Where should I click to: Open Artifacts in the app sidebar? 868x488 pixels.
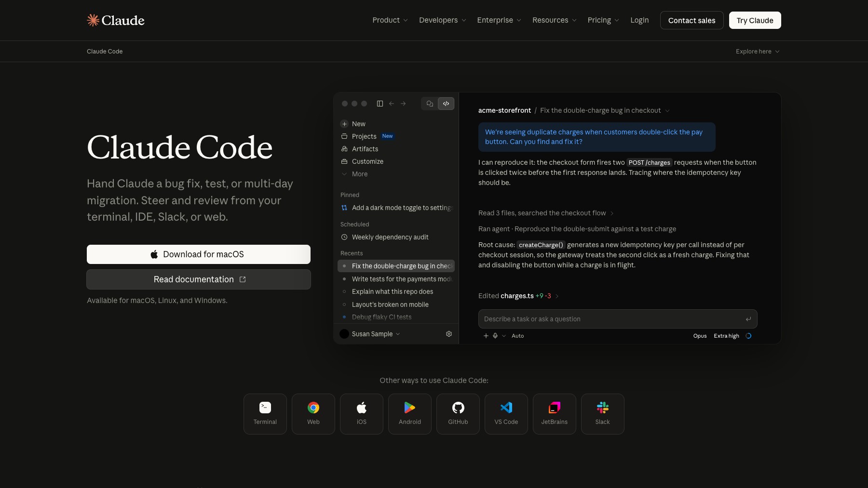359,149
